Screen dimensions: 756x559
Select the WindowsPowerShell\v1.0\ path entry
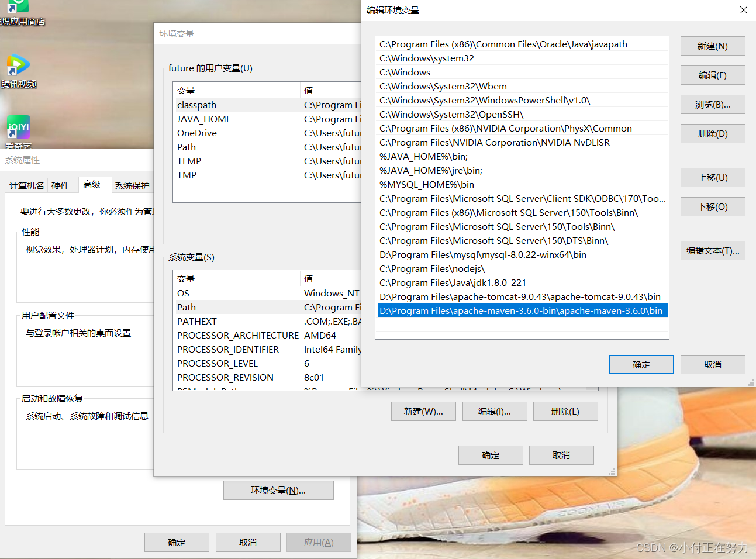pyautogui.click(x=523, y=101)
